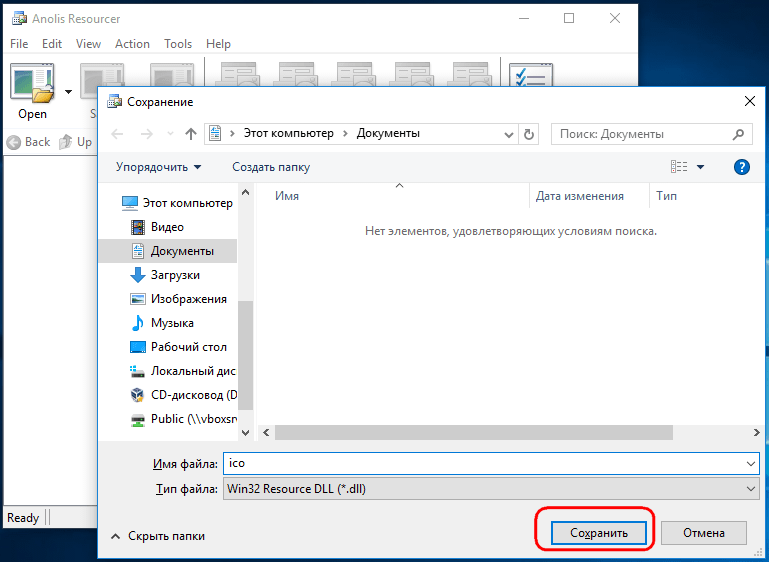The height and width of the screenshot is (562, 769).
Task: Click sidebar scrollbar up arrow
Action: [x=246, y=192]
